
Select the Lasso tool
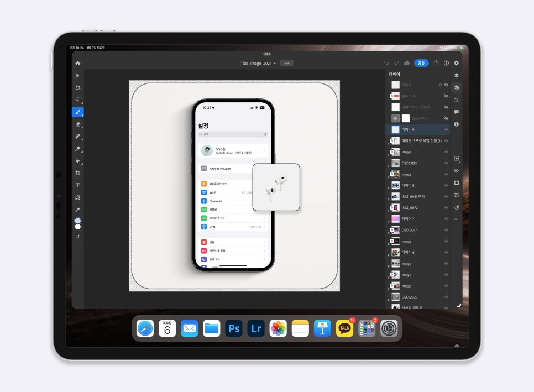pos(77,100)
